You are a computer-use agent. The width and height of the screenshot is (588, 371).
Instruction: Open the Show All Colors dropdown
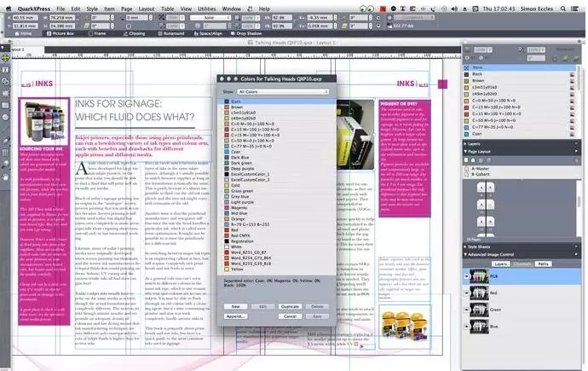click(283, 91)
